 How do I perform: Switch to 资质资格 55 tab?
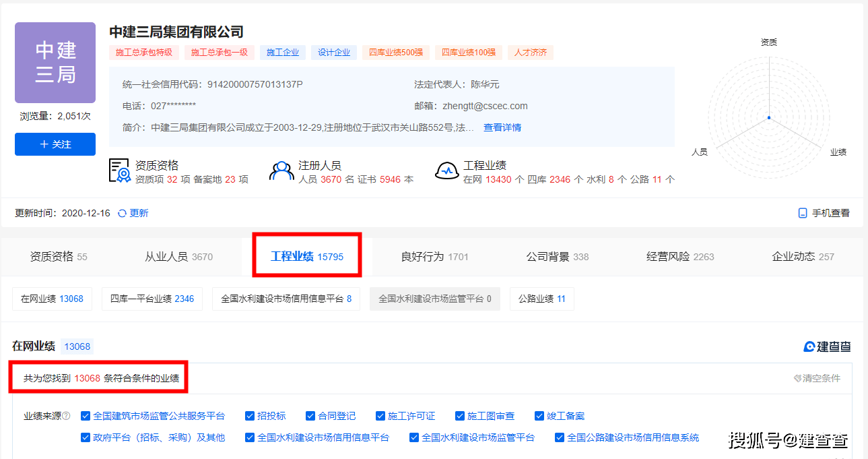pos(59,257)
